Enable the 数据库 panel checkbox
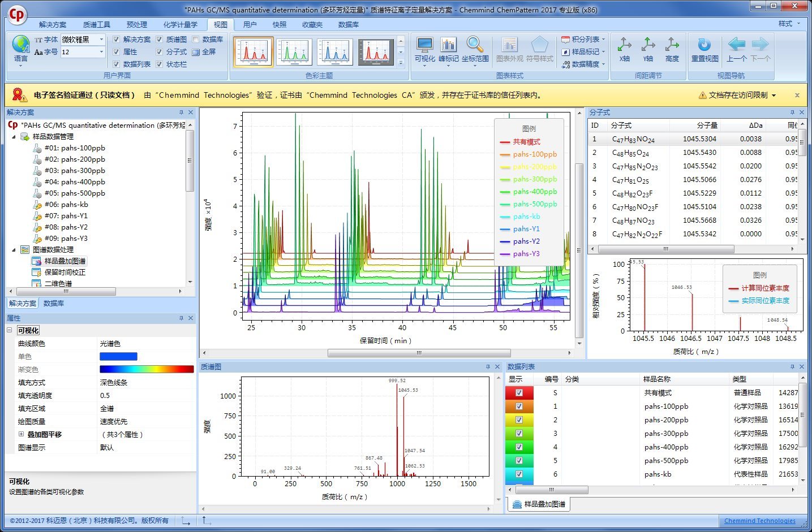812x532 pixels. pyautogui.click(x=196, y=40)
